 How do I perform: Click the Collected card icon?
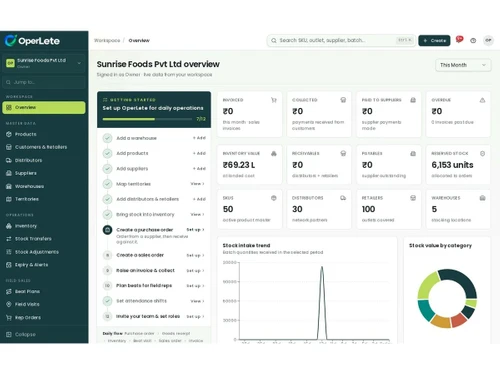tap(343, 100)
